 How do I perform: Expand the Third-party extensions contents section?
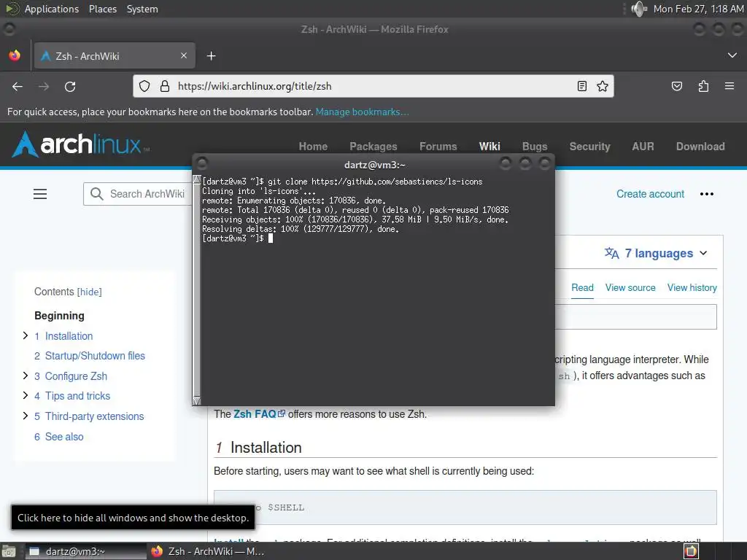26,416
